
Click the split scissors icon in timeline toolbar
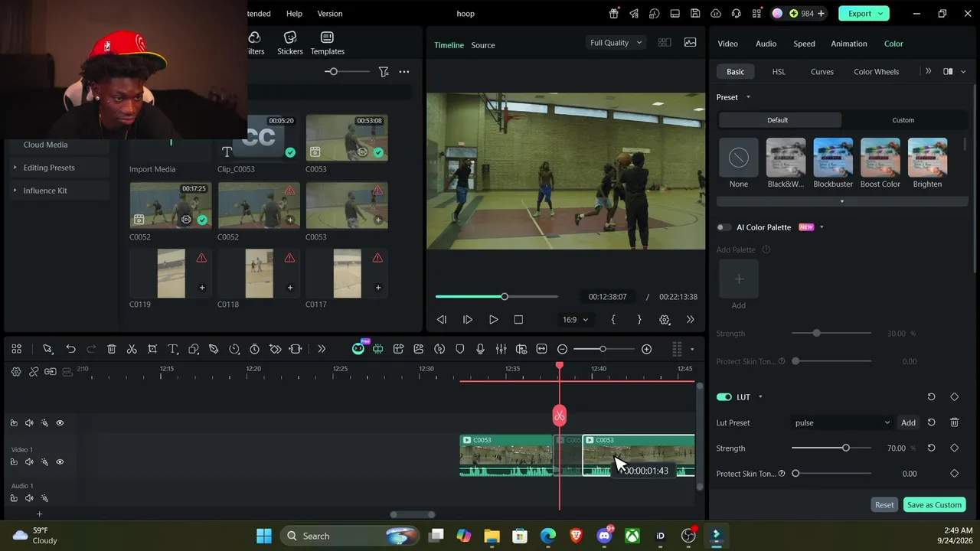pyautogui.click(x=132, y=349)
